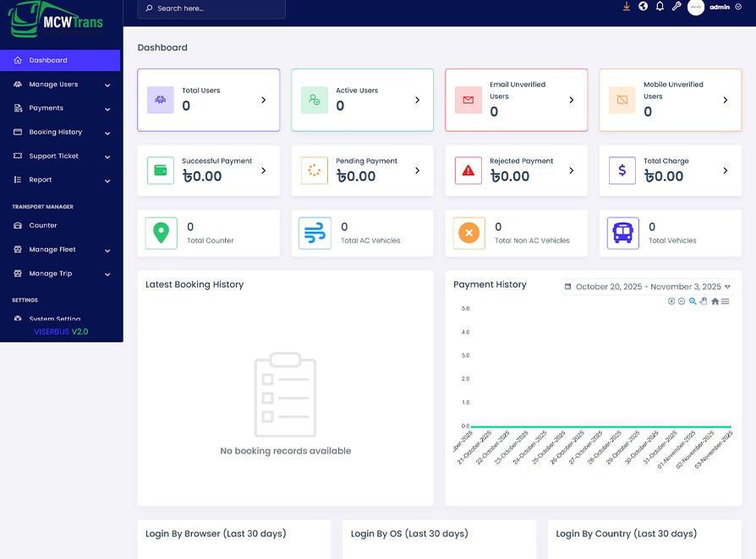Click the MCWTrans logo
The width and height of the screenshot is (756, 559).
coord(56,21)
